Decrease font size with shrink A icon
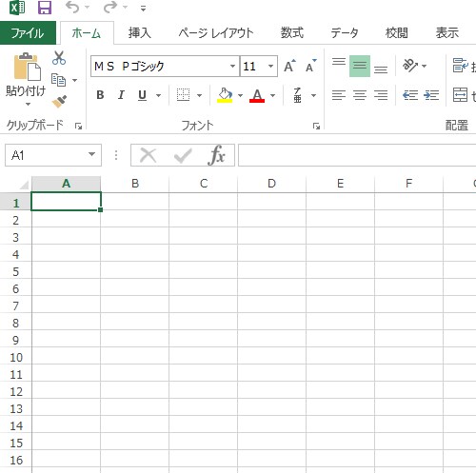 click(311, 67)
